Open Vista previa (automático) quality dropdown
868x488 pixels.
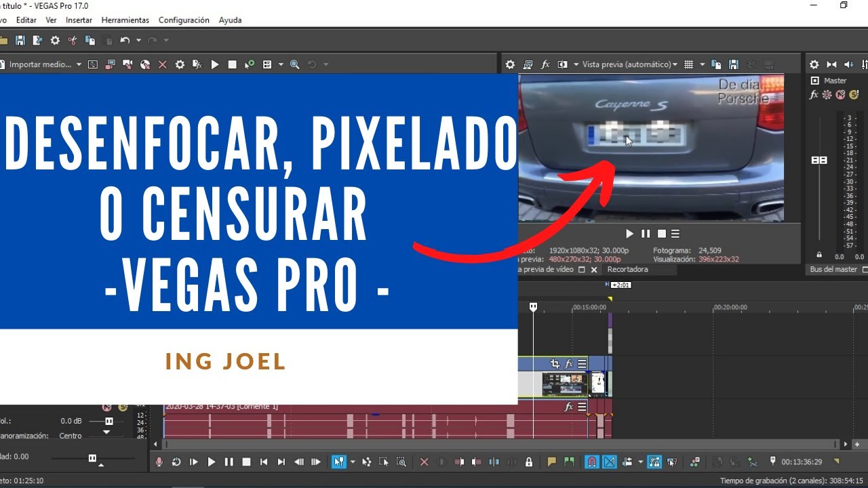pyautogui.click(x=630, y=64)
